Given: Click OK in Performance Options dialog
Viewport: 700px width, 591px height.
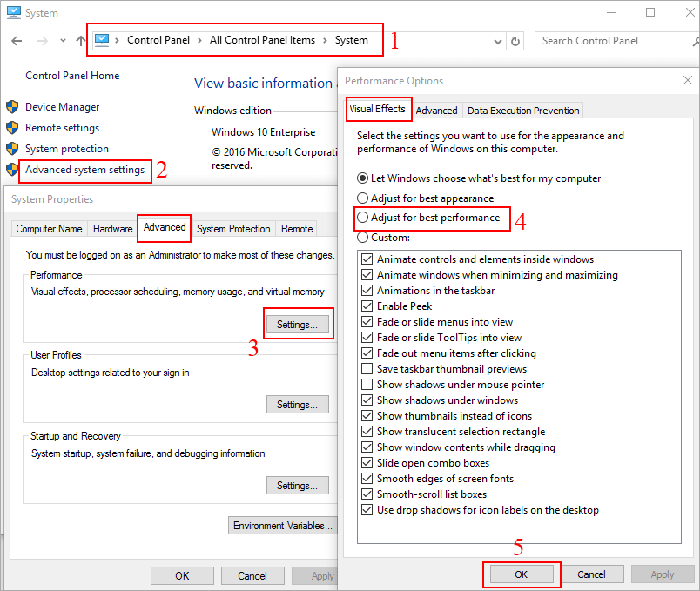Looking at the screenshot, I should pyautogui.click(x=522, y=574).
